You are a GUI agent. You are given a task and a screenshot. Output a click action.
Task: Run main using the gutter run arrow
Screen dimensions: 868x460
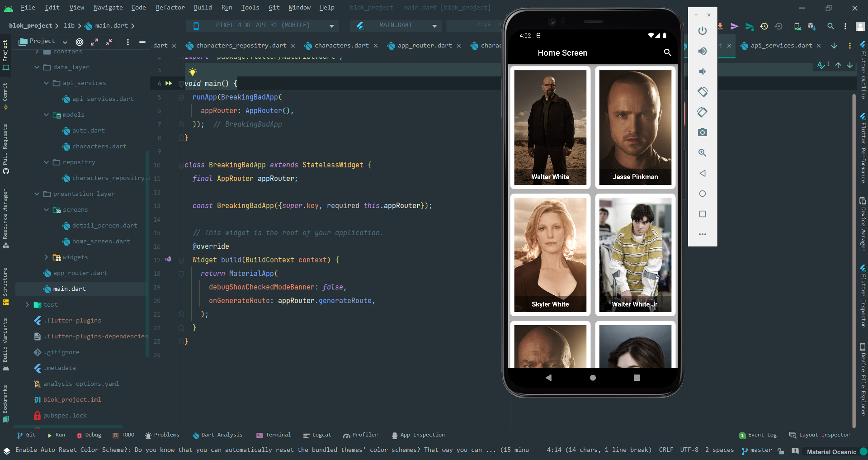click(x=168, y=83)
